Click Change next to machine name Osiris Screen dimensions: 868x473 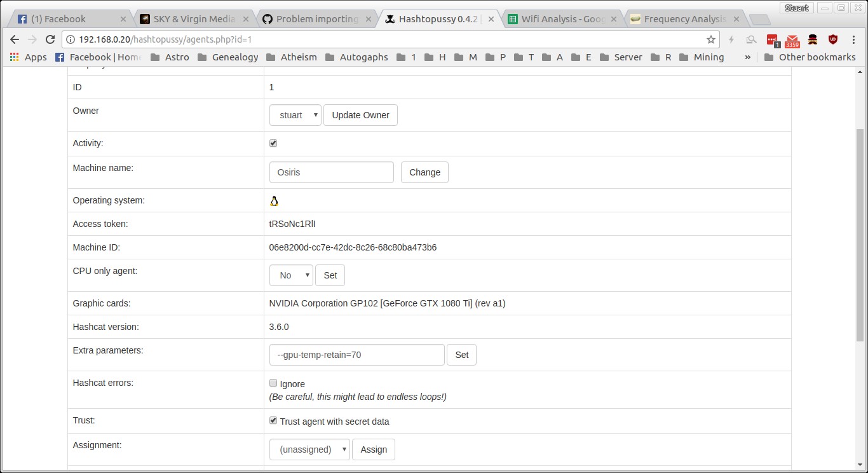424,172
